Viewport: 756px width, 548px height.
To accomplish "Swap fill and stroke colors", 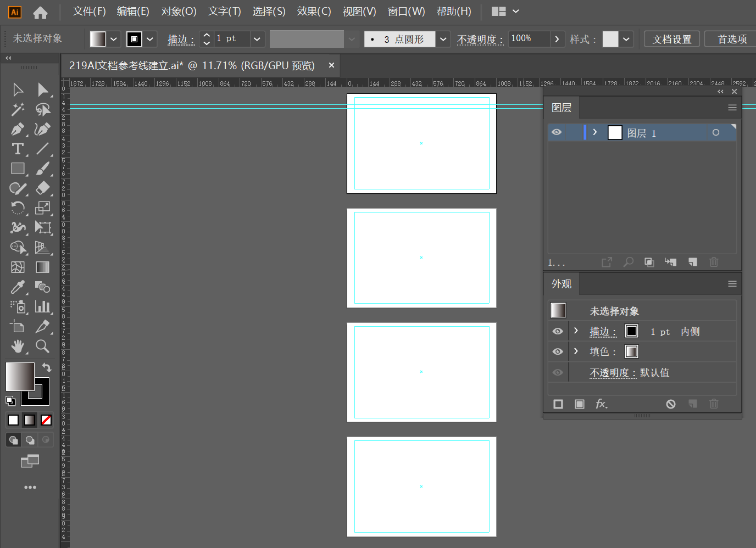I will point(47,367).
